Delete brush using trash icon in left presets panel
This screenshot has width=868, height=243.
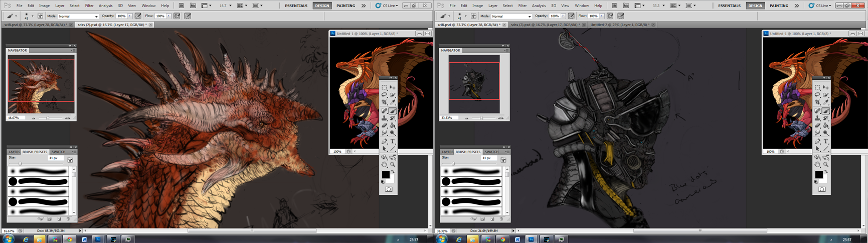(68, 219)
